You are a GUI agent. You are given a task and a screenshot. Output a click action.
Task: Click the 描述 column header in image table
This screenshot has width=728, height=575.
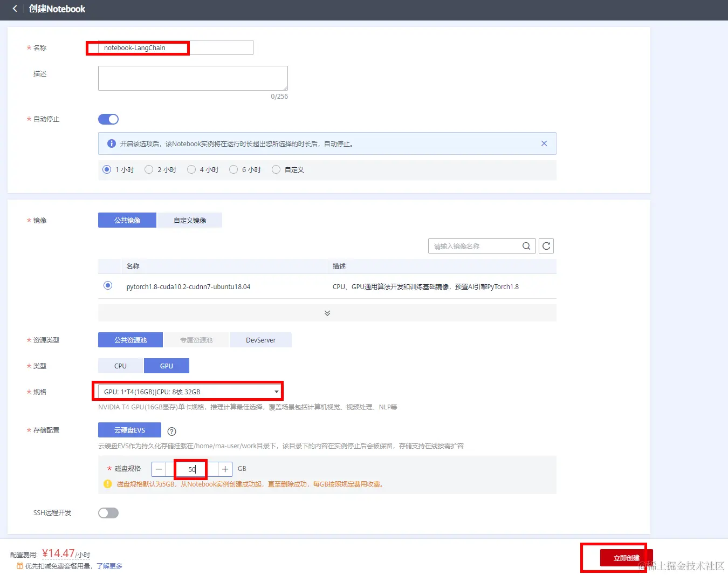[339, 266]
